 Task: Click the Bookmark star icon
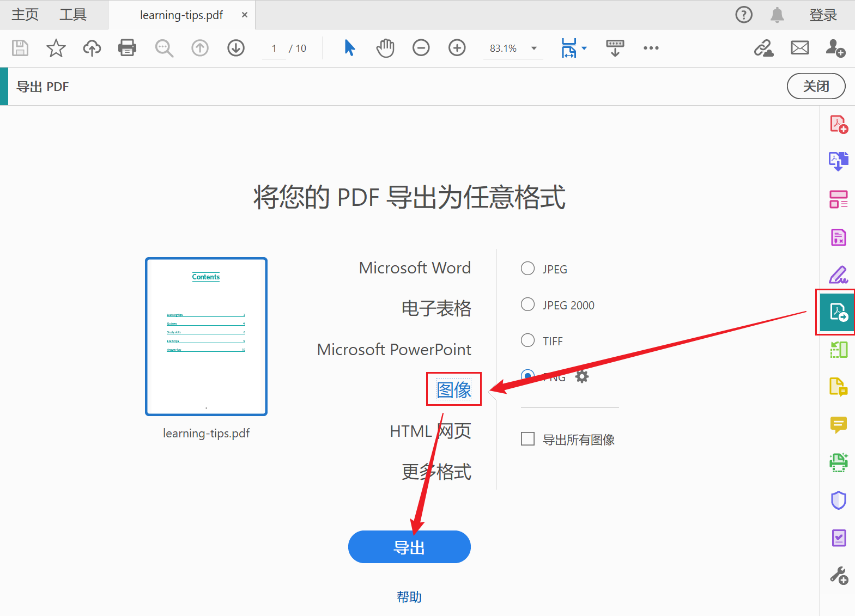click(x=56, y=48)
